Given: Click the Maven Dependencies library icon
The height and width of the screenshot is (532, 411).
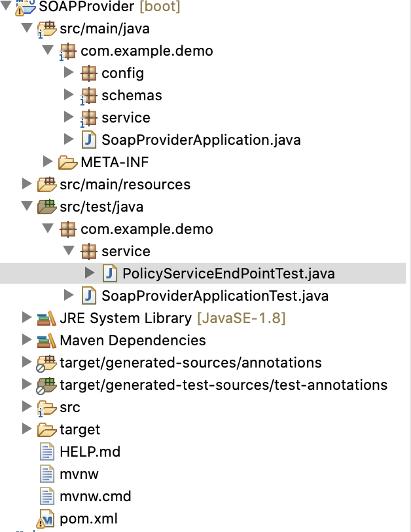Looking at the screenshot, I should click(x=46, y=341).
